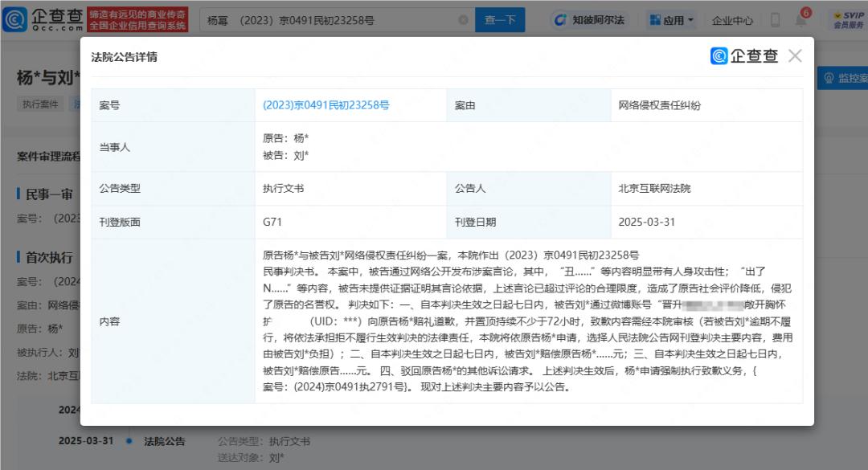Click the 法院公告 entry dated 2025-03-31
Viewport: 868px width, 470px height.
(164, 441)
